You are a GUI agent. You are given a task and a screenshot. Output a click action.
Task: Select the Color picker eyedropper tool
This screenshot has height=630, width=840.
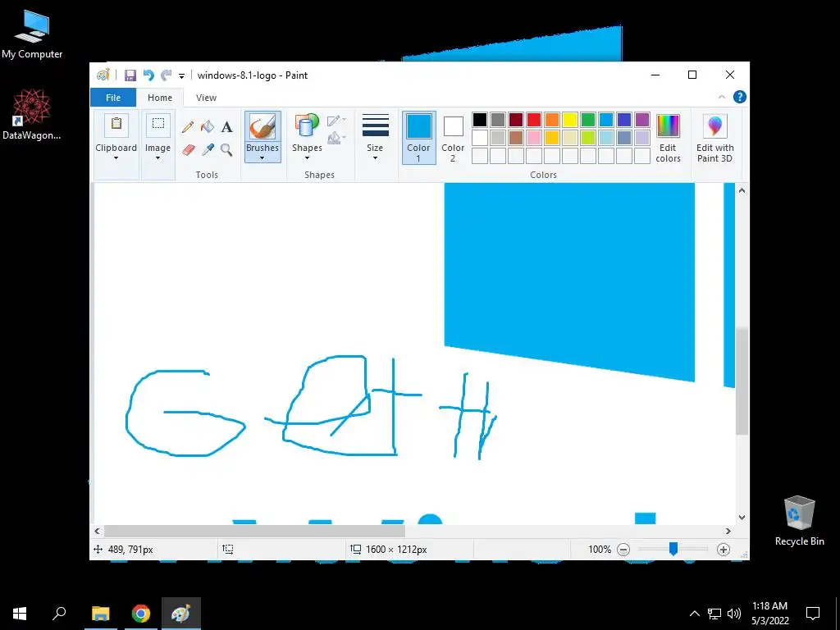coord(208,150)
